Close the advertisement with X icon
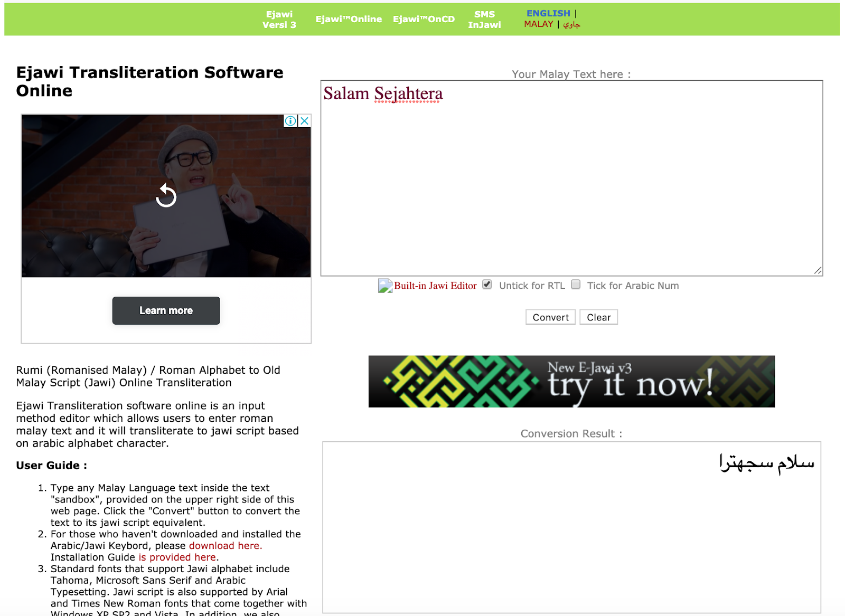Viewport: 845px width, 616px height. click(x=305, y=121)
